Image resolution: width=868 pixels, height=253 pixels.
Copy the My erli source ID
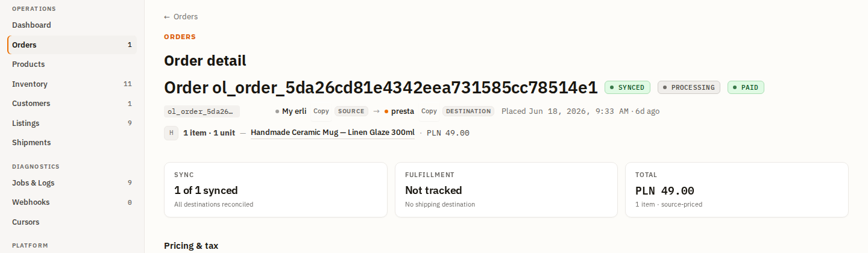321,111
